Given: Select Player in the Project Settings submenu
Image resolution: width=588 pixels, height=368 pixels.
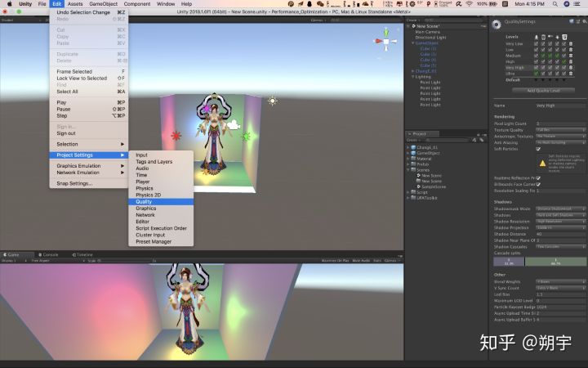Looking at the screenshot, I should point(161,182).
